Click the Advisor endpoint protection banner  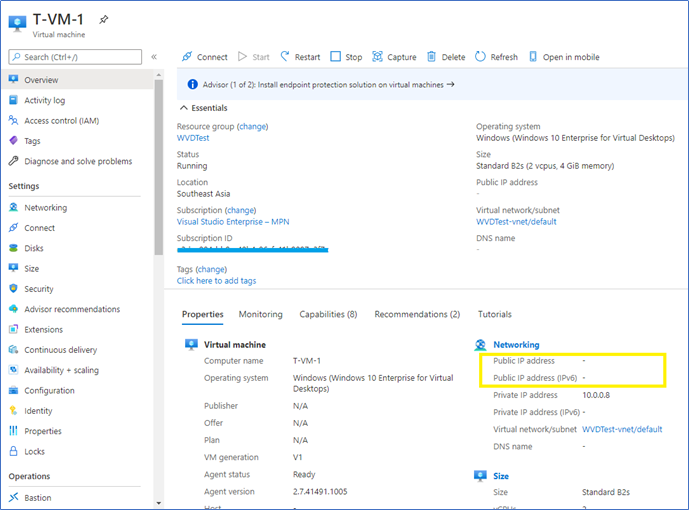[x=432, y=84]
